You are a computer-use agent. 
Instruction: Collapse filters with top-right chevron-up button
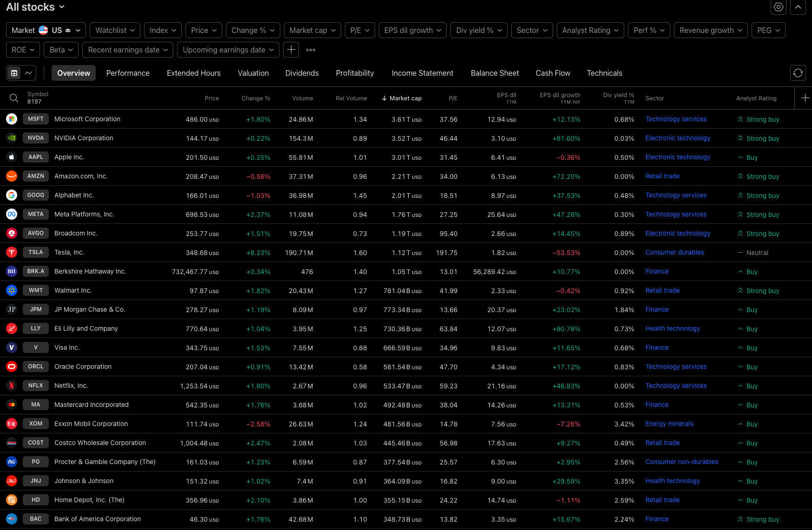(x=798, y=7)
